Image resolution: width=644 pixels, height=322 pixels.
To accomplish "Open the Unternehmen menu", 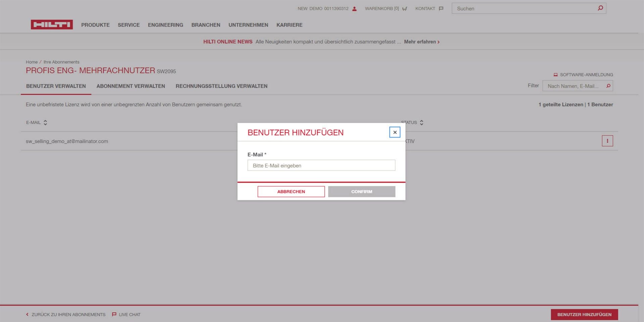I will [248, 25].
